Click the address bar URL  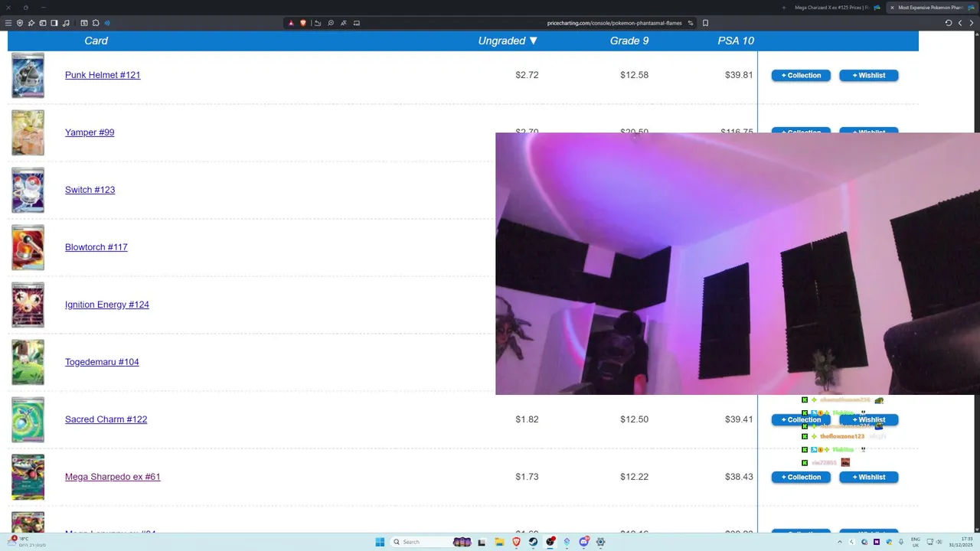click(x=614, y=23)
